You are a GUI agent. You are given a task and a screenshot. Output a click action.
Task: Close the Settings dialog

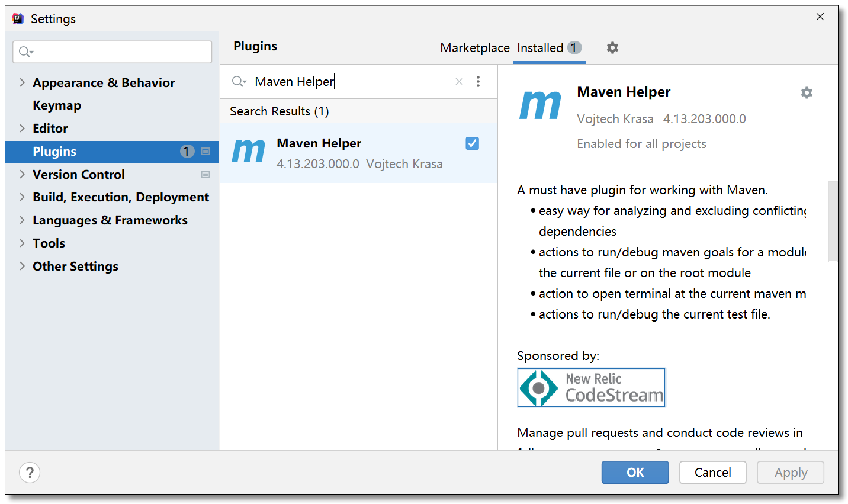(x=820, y=17)
